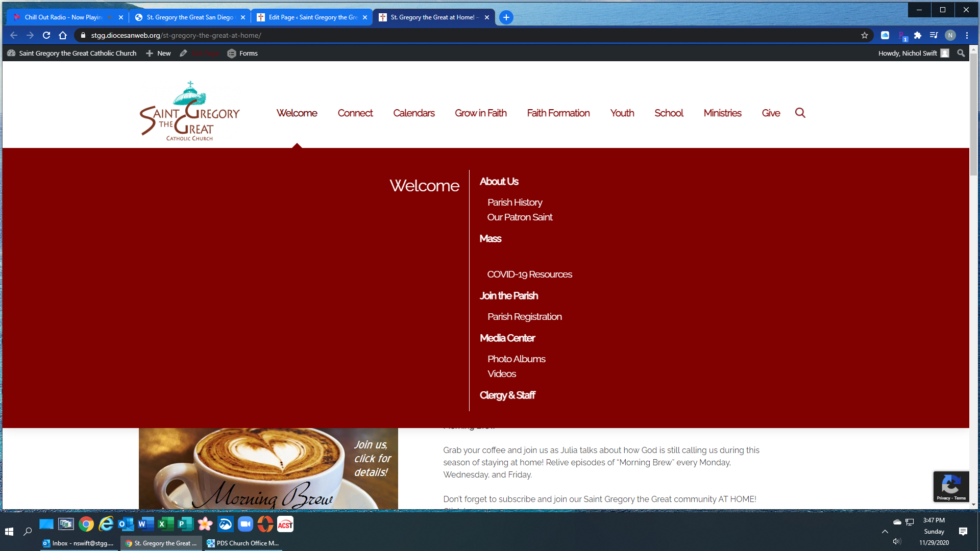
Task: Open Zoom from the taskbar
Action: click(x=246, y=524)
